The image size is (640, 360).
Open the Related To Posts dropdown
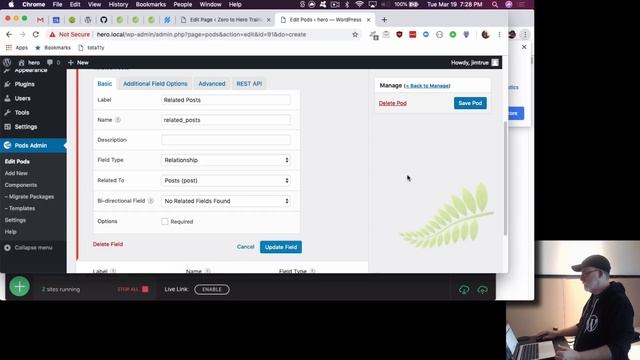[x=226, y=180]
